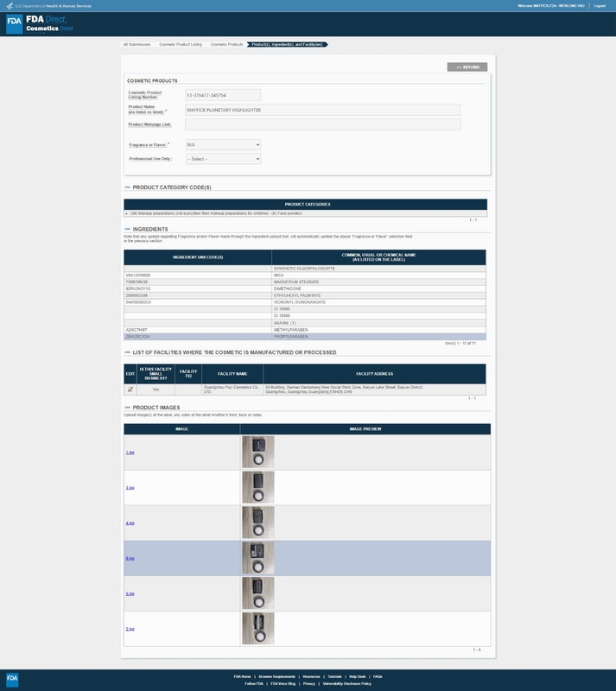
Task: Go to All Submissions breadcrumb
Action: [137, 44]
